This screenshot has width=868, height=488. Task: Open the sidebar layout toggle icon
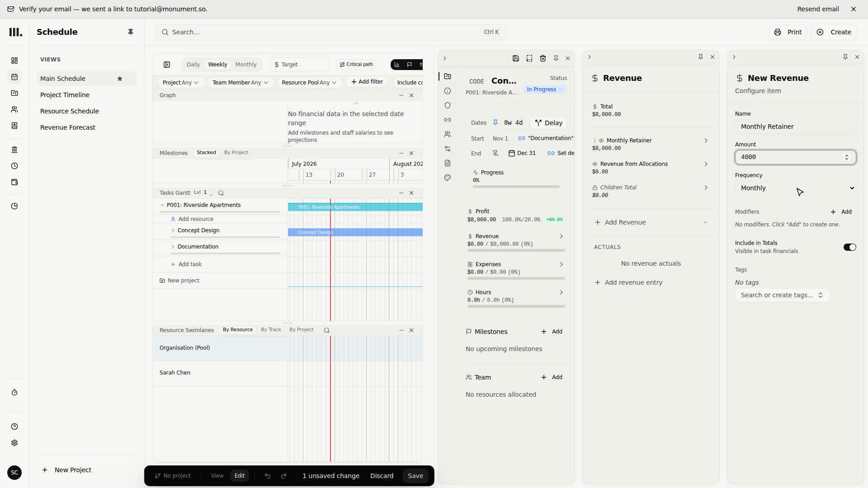(167, 65)
